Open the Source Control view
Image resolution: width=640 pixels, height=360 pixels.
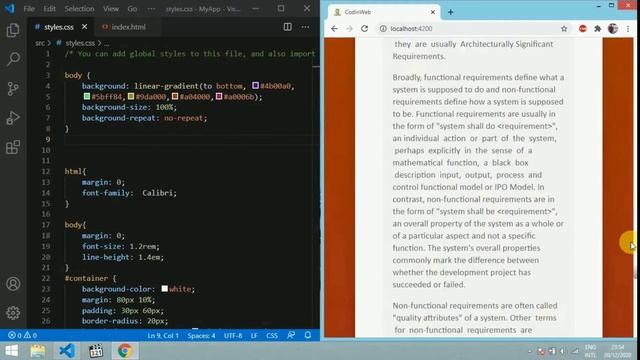click(x=13, y=89)
